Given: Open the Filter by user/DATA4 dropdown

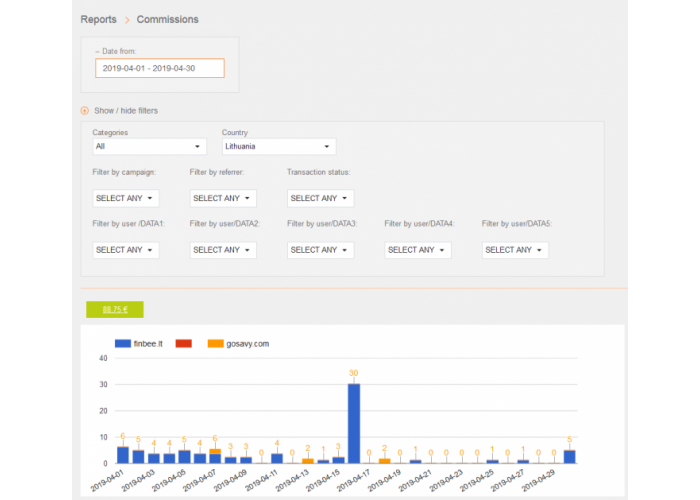Looking at the screenshot, I should [x=418, y=250].
